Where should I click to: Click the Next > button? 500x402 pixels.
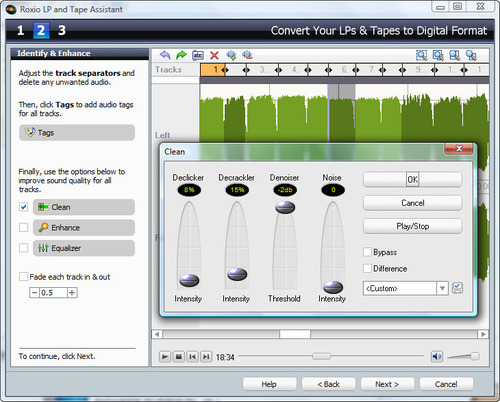pos(387,384)
